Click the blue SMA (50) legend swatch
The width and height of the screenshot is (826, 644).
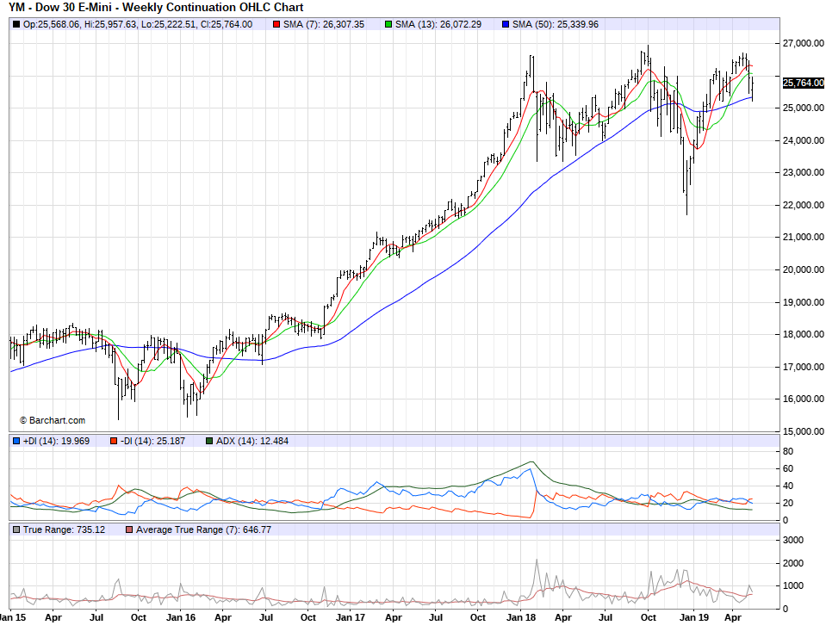pyautogui.click(x=506, y=25)
